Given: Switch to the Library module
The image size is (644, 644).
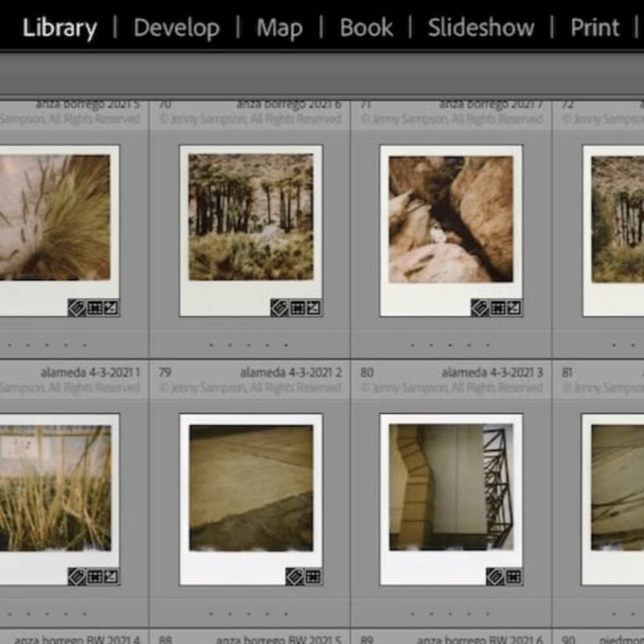Looking at the screenshot, I should tap(60, 28).
